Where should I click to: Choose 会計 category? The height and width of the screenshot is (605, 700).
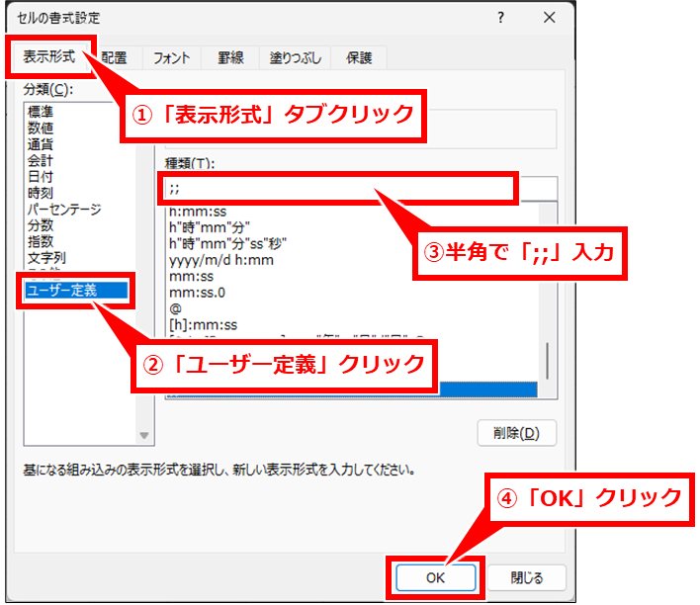tap(41, 160)
